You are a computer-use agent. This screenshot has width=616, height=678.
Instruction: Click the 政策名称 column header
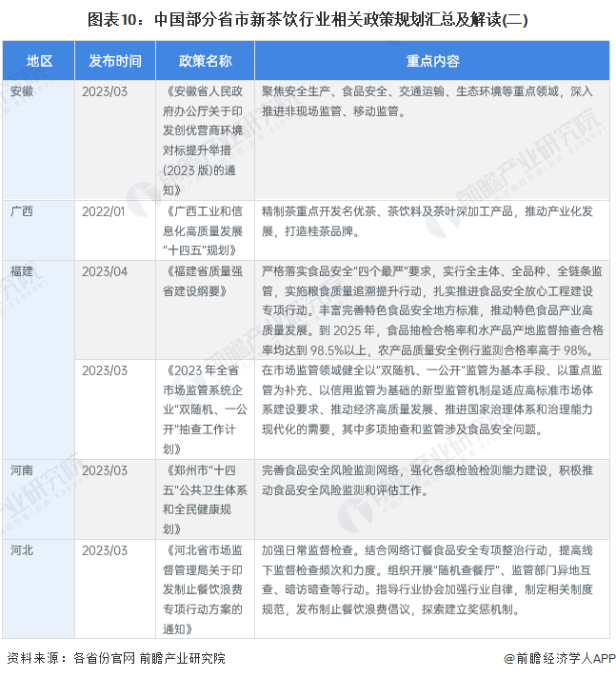204,60
